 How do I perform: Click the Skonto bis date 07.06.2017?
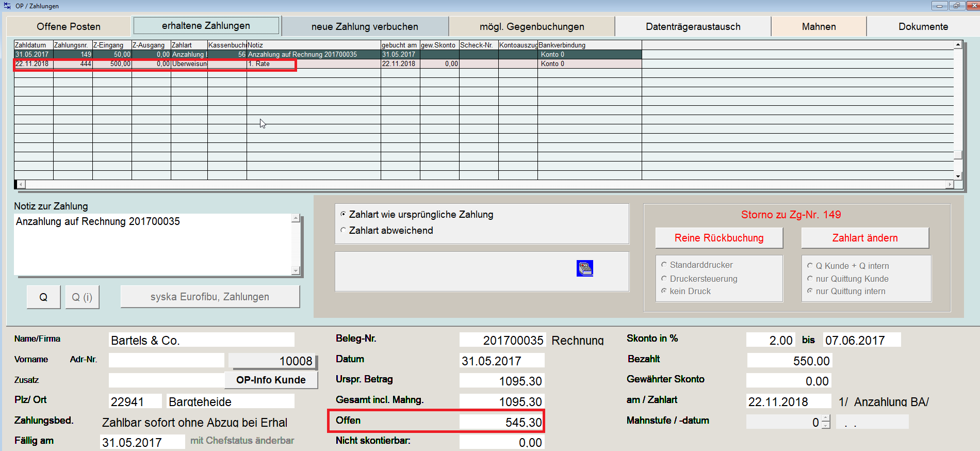[862, 340]
